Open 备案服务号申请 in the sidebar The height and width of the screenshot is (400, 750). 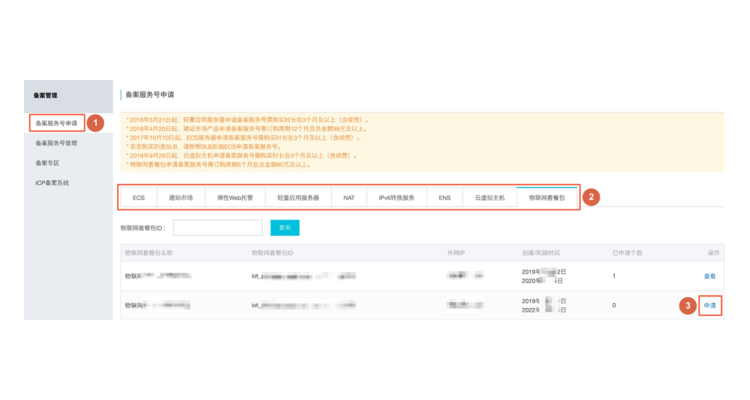tap(56, 123)
